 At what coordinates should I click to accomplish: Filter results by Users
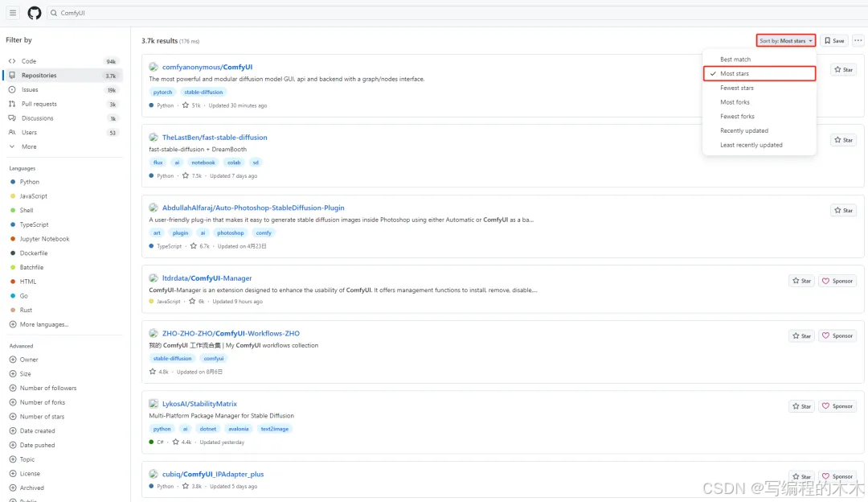[x=63, y=133]
